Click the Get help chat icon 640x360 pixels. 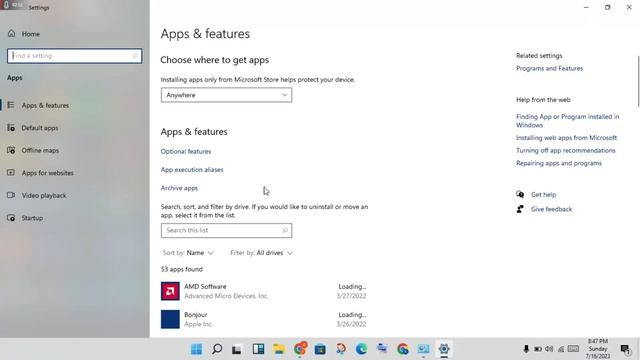[x=520, y=194]
